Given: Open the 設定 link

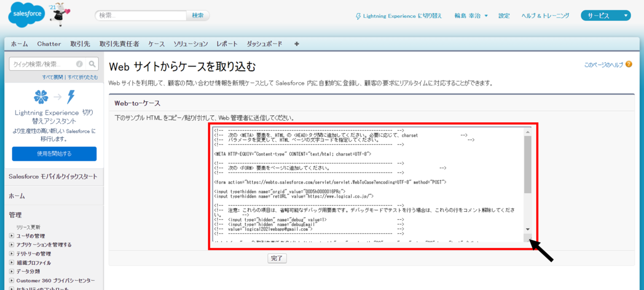Looking at the screenshot, I should tap(504, 16).
